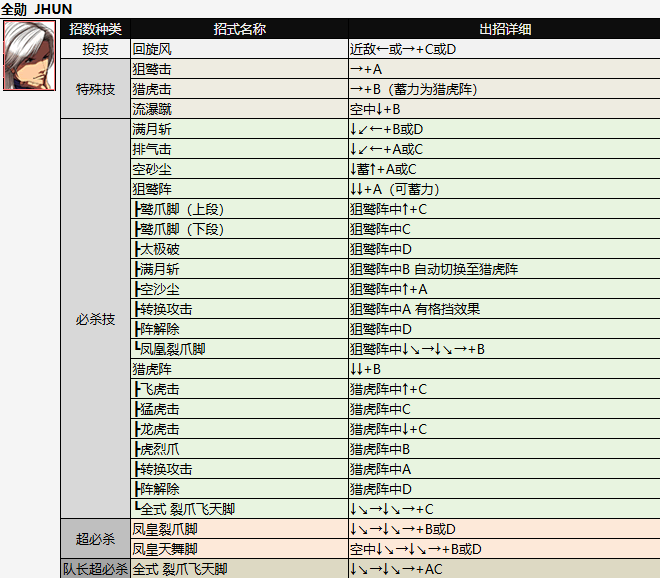Click the '投技' category cell
This screenshot has height=578, width=660.
coord(96,49)
